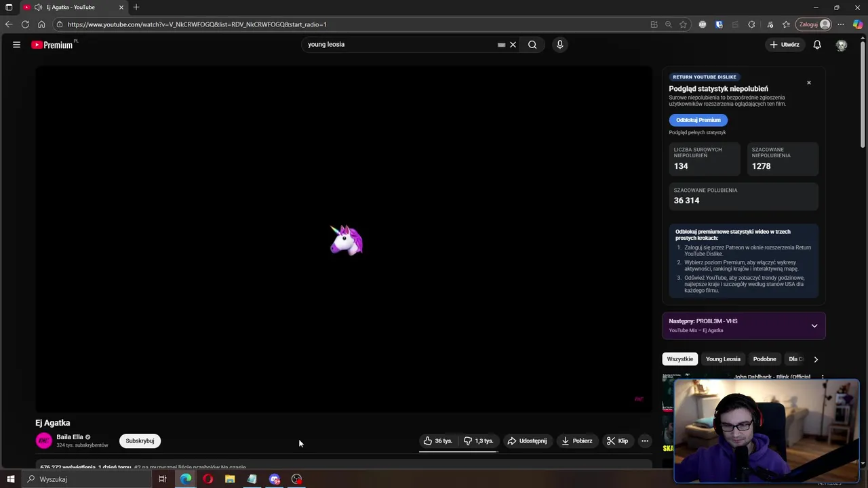This screenshot has height=488, width=868.
Task: Open the Baila Ella channel avatar
Action: 43,441
